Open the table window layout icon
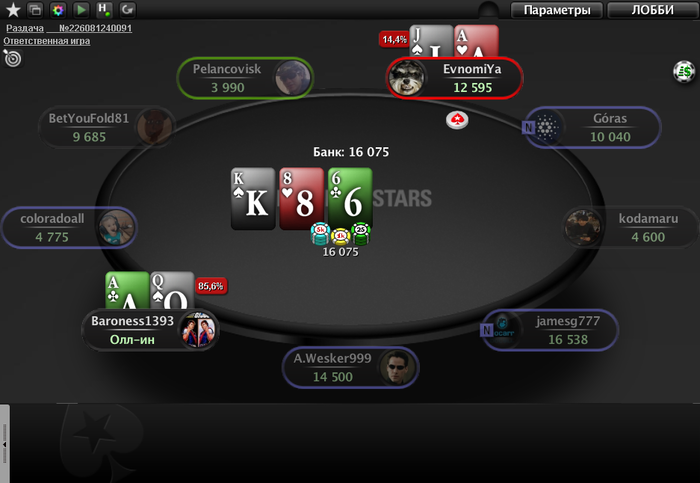The height and width of the screenshot is (483, 700). [35, 10]
